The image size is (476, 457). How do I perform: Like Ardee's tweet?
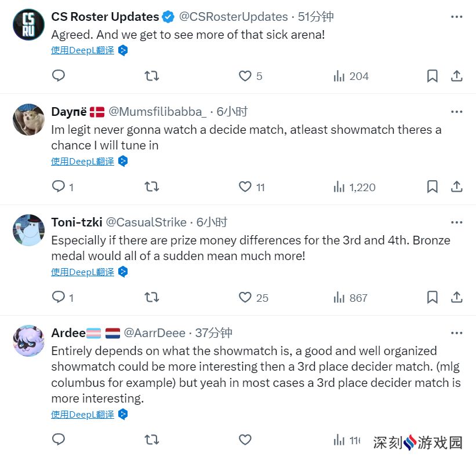click(245, 440)
